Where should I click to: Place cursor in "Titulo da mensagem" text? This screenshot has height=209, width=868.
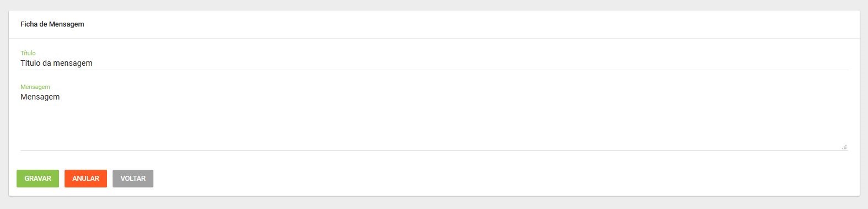coord(56,63)
